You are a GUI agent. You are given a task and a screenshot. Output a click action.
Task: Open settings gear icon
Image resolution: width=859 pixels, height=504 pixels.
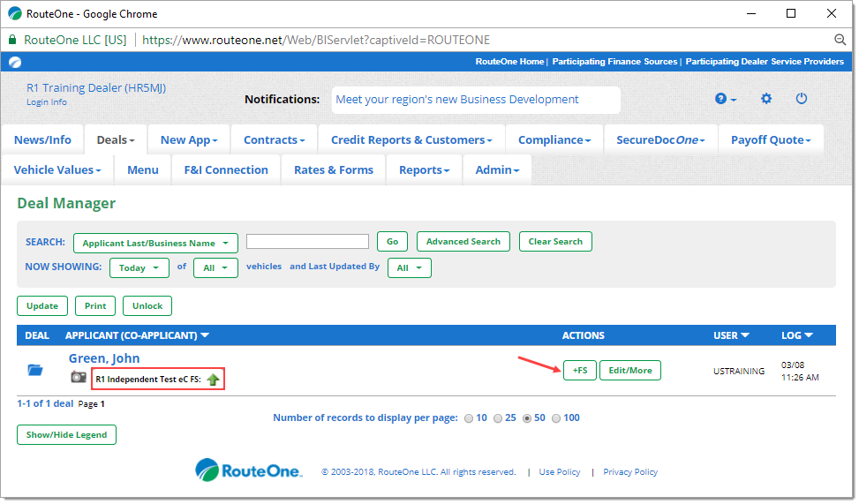point(766,99)
